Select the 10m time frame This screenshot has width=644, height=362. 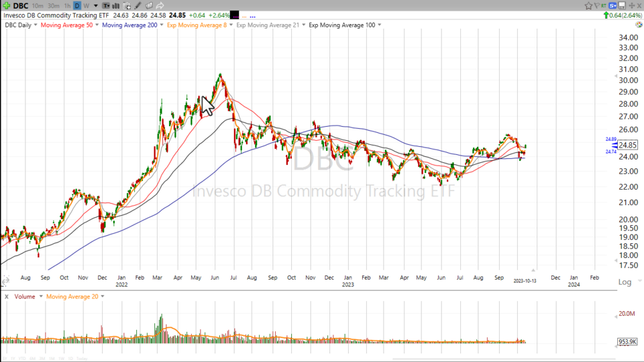click(x=38, y=6)
